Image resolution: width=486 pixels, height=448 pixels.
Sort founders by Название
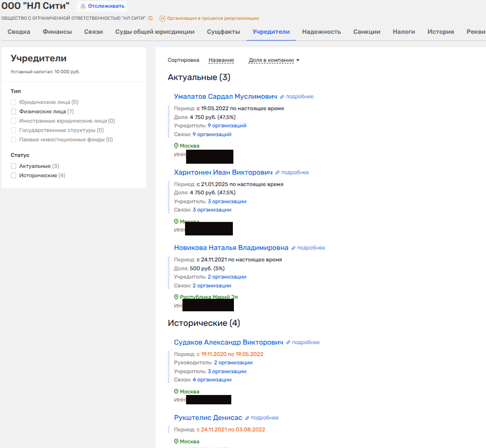tap(221, 60)
